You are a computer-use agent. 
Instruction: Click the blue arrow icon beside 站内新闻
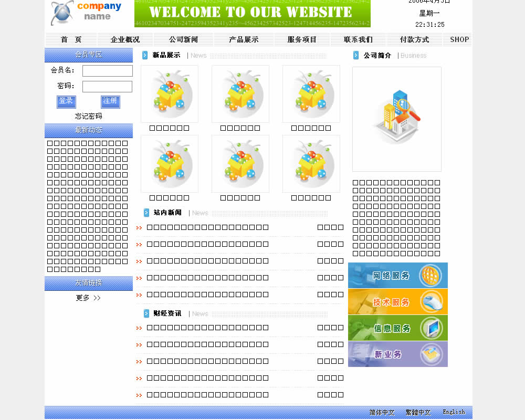146,213
